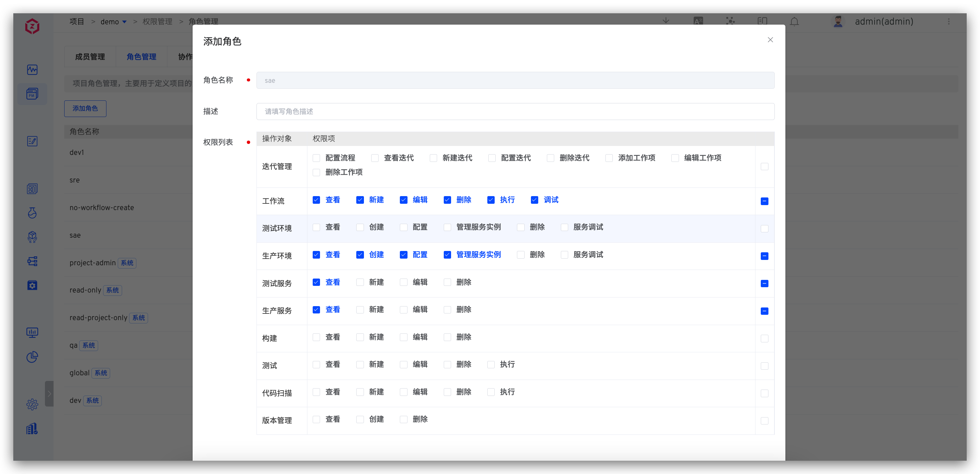Open the buildings enterprise sidebar icon
The width and height of the screenshot is (980, 474).
pos(32,428)
